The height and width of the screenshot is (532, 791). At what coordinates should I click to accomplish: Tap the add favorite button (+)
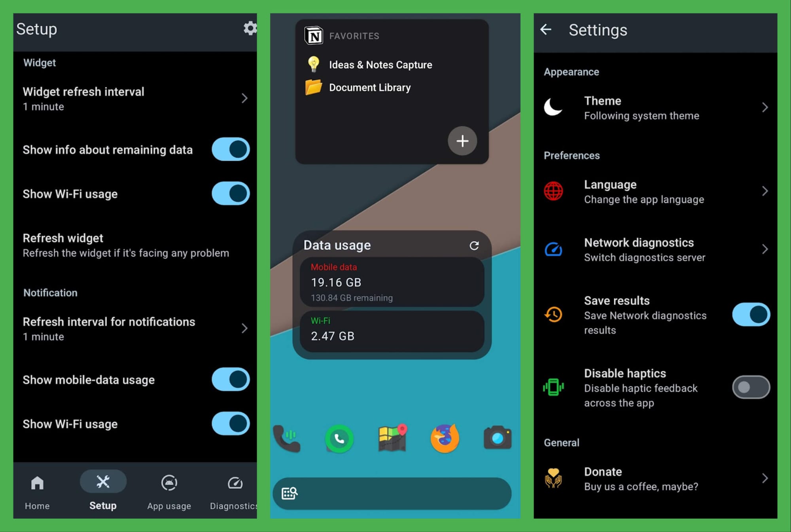pos(462,141)
